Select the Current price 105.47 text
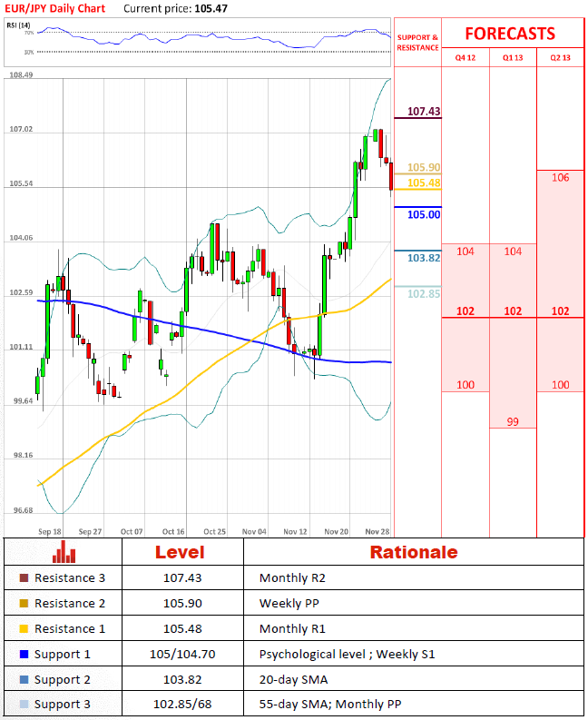Image resolution: width=588 pixels, height=720 pixels. pyautogui.click(x=175, y=8)
